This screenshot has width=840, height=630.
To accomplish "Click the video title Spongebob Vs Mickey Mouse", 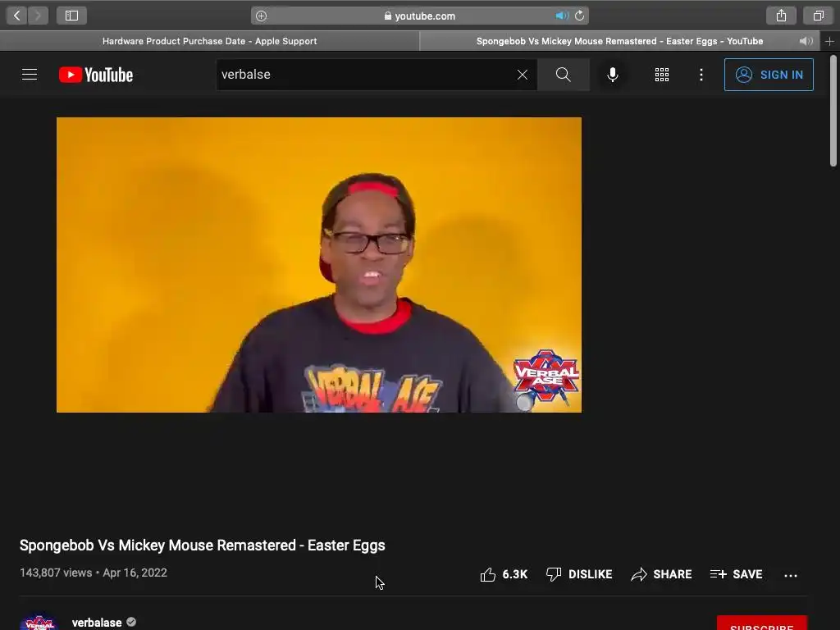I will (x=203, y=546).
